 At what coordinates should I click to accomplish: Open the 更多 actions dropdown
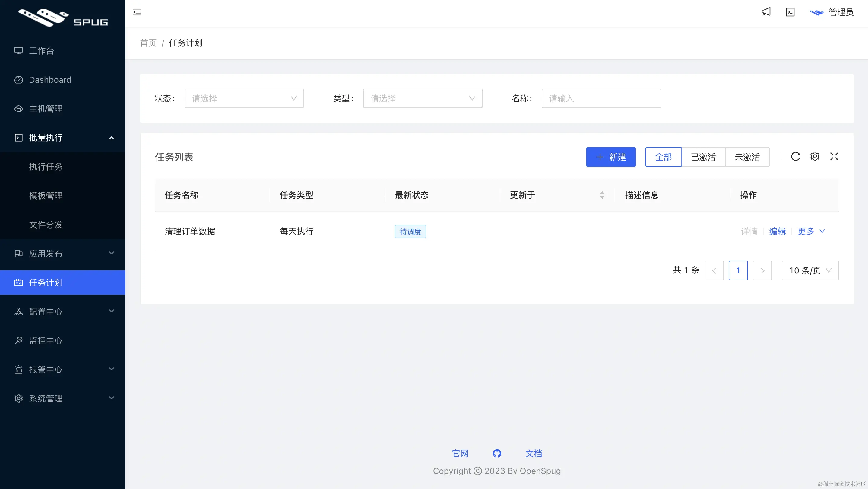(811, 231)
